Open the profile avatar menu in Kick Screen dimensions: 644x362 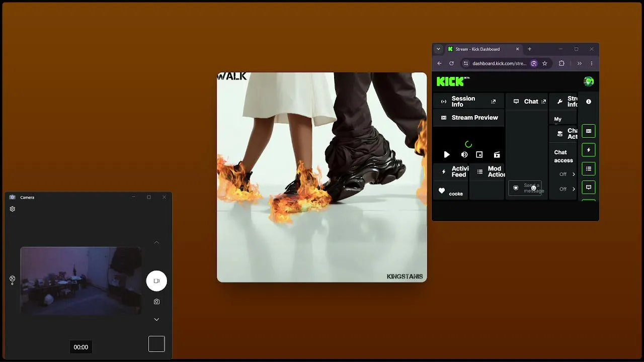589,81
